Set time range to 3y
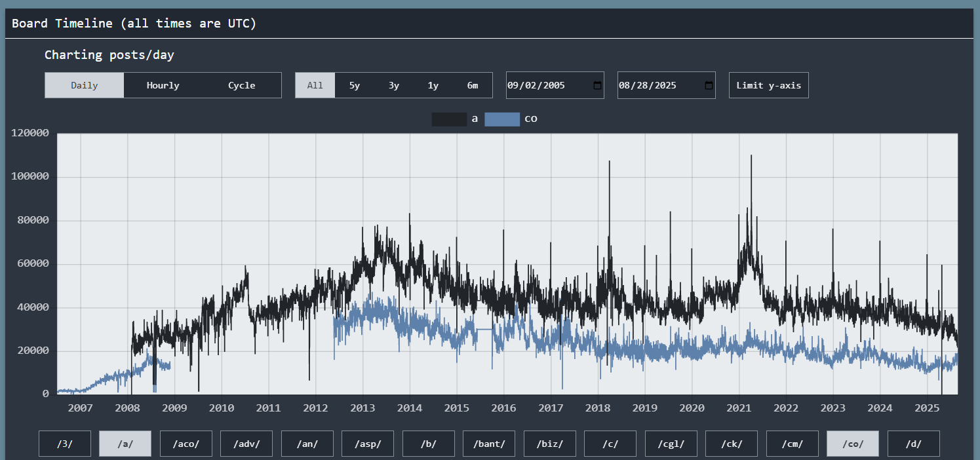 394,85
